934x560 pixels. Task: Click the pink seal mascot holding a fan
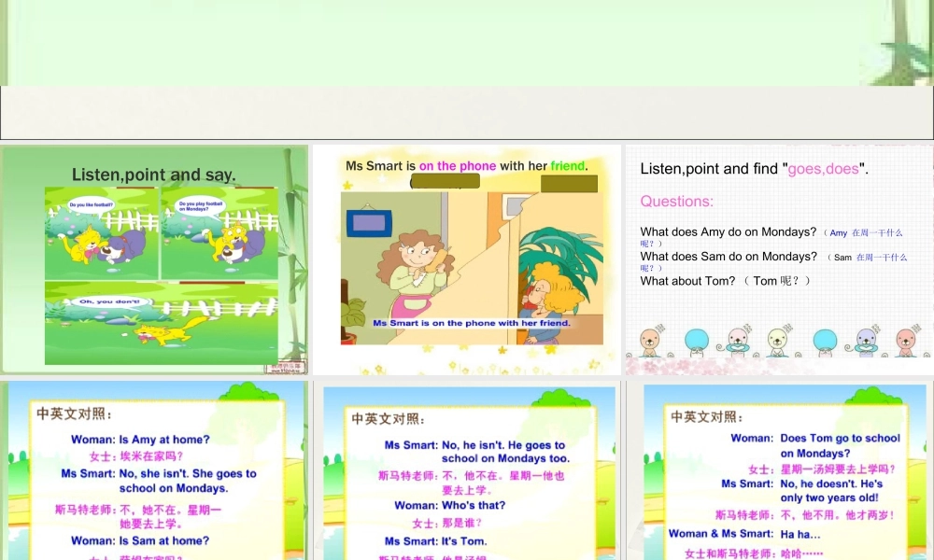click(x=736, y=341)
